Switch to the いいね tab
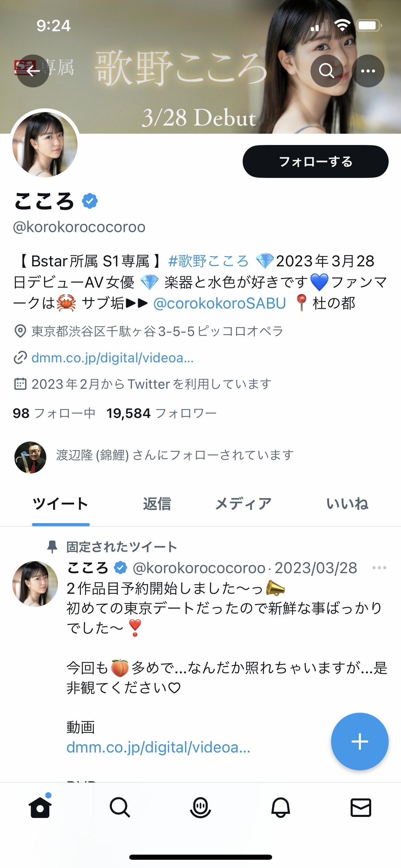Viewport: 401px width, 868px height. [347, 504]
